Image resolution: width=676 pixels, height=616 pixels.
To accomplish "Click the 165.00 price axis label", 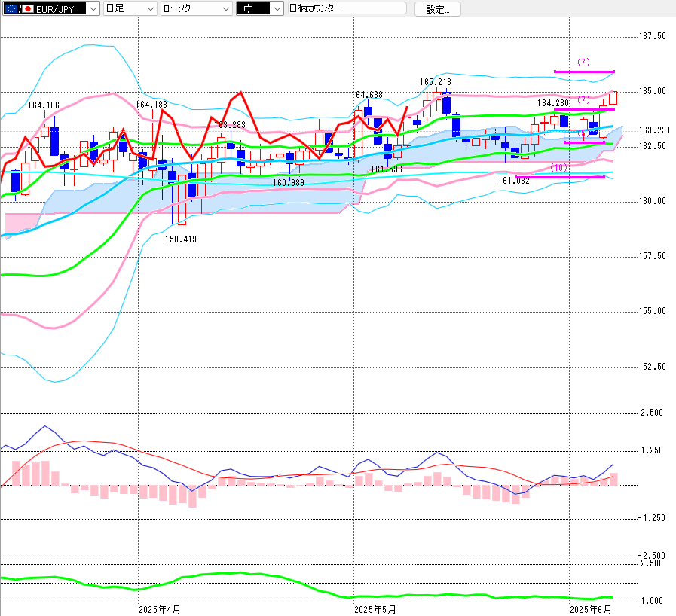I will [653, 91].
